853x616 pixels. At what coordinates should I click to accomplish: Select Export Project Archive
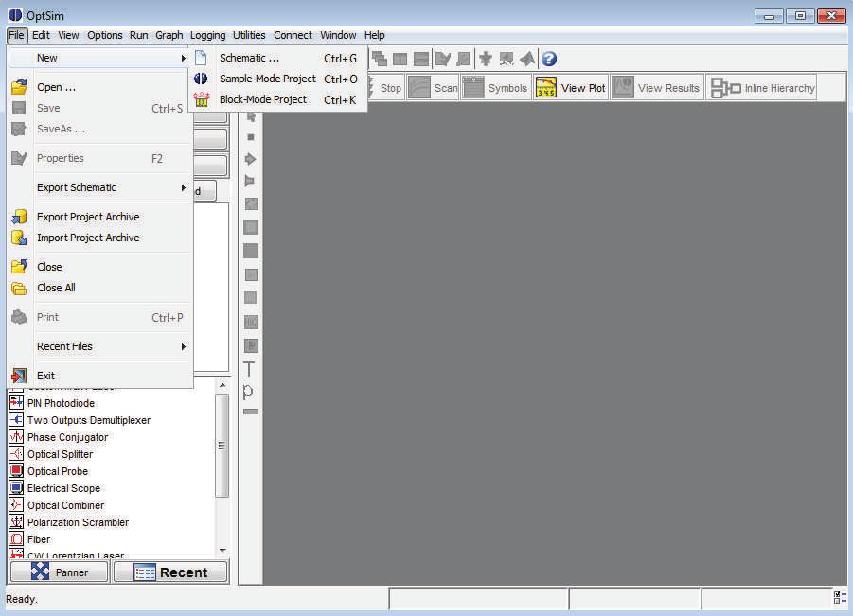100,217
